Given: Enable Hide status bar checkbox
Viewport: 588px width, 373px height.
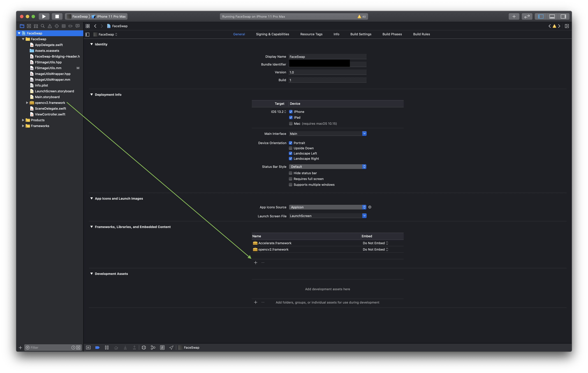Looking at the screenshot, I should coord(291,173).
